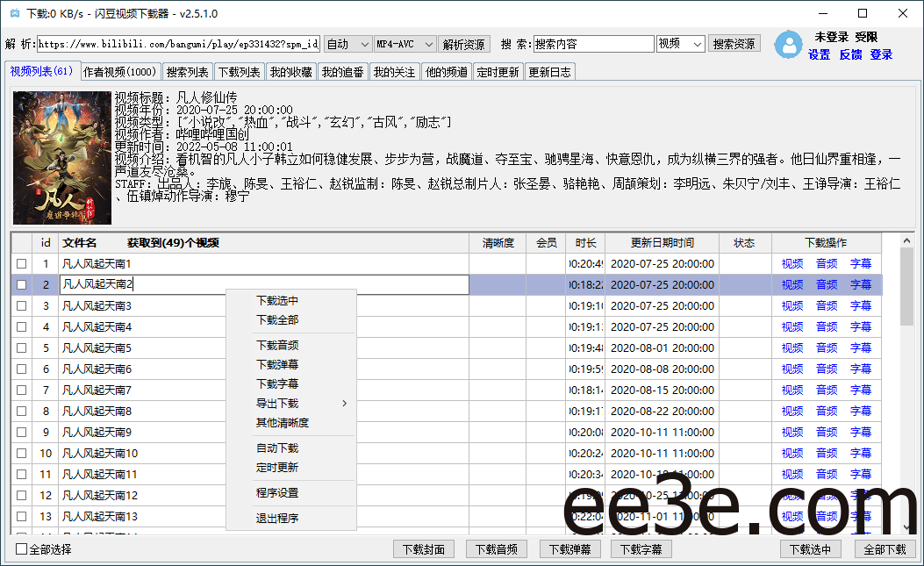Check the checkbox for 凡人风起天南10
This screenshot has height=566, width=924.
(22, 453)
